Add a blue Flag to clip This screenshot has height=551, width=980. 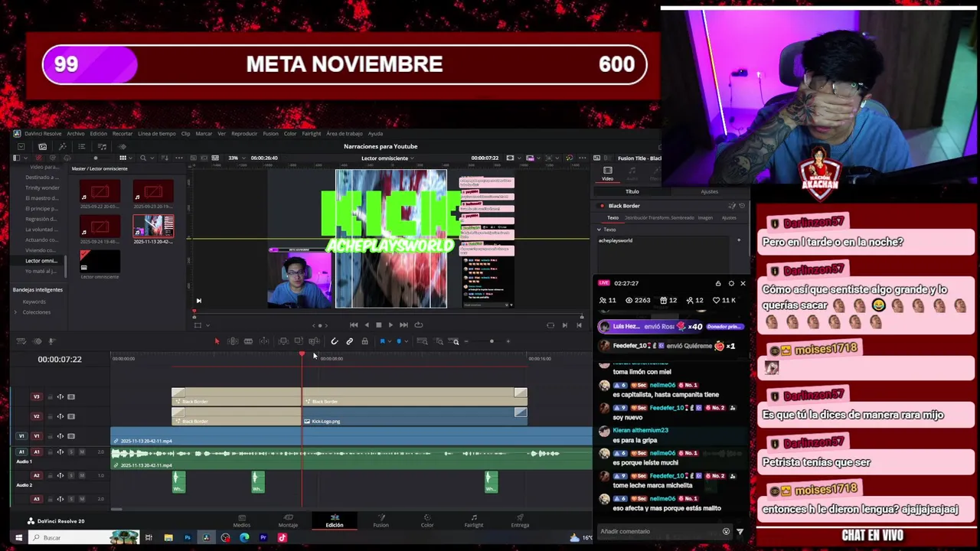(x=382, y=341)
